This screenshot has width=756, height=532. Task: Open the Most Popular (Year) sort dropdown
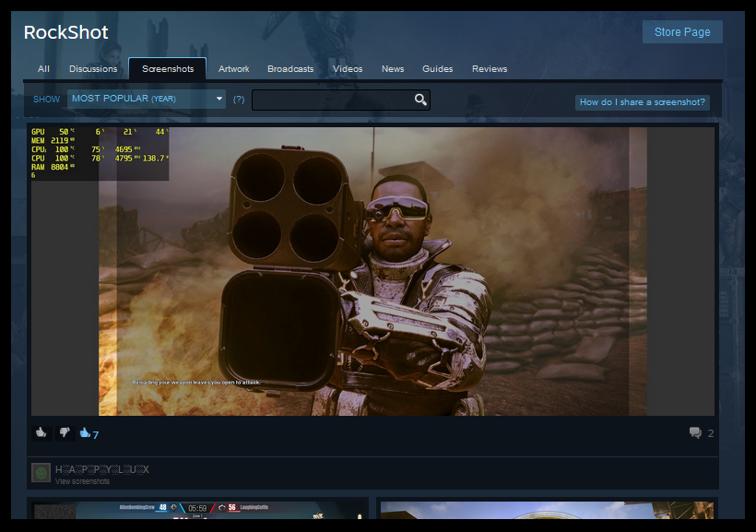(147, 99)
